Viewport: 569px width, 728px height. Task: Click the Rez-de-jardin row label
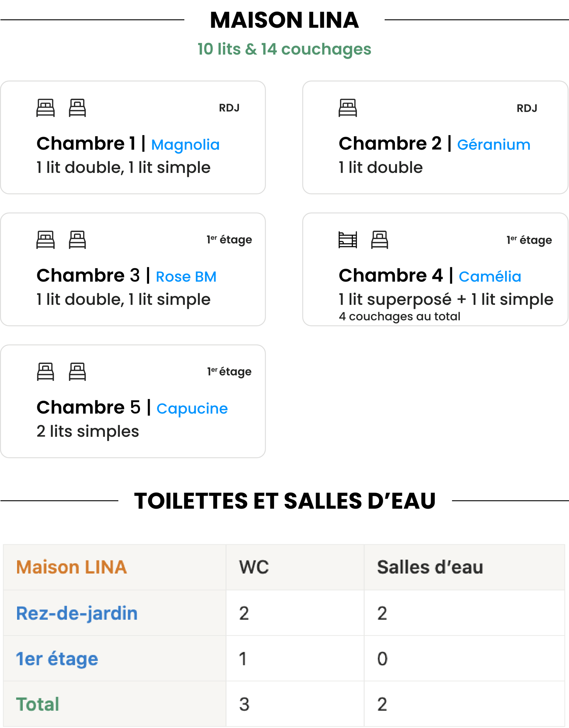point(77,613)
